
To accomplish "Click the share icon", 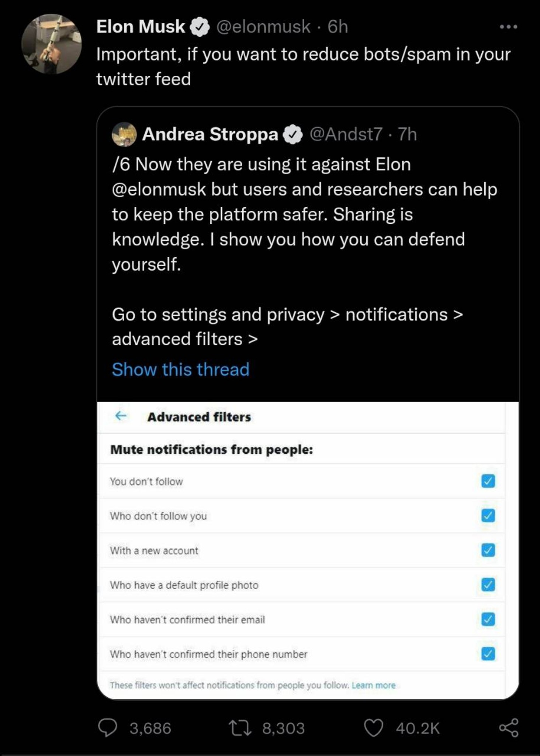I will [509, 728].
